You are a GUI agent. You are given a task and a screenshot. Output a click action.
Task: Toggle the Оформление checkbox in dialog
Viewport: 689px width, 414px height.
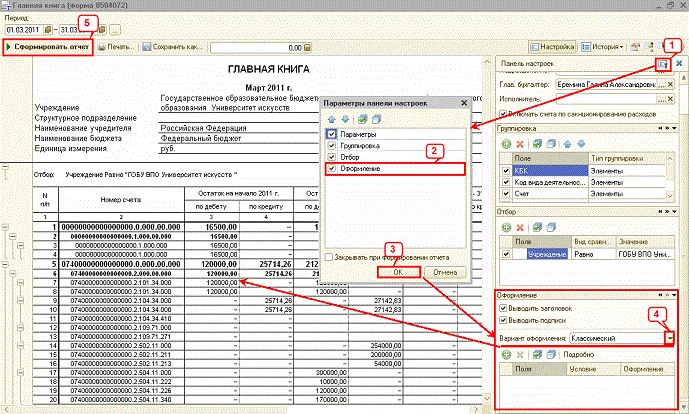tap(333, 170)
